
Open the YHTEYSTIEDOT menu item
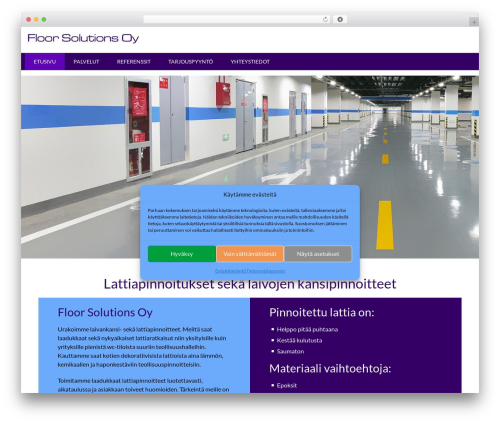250,62
